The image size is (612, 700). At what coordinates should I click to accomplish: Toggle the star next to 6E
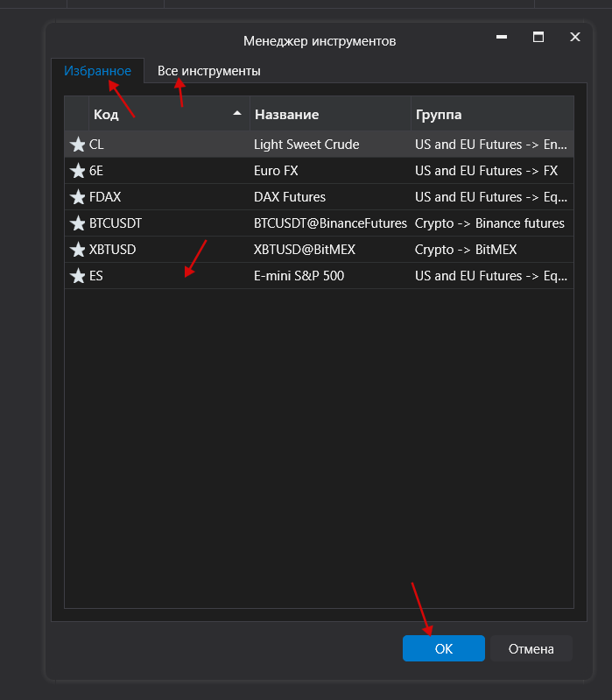coord(78,171)
